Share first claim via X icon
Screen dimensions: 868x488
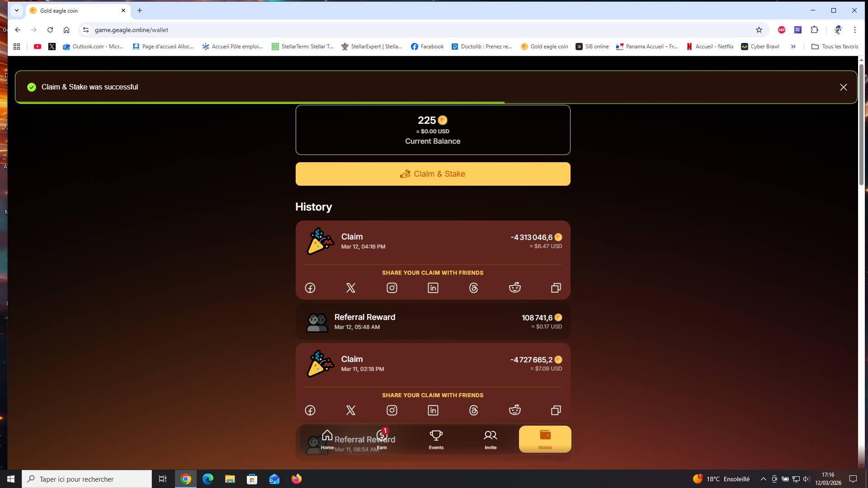pyautogui.click(x=351, y=288)
